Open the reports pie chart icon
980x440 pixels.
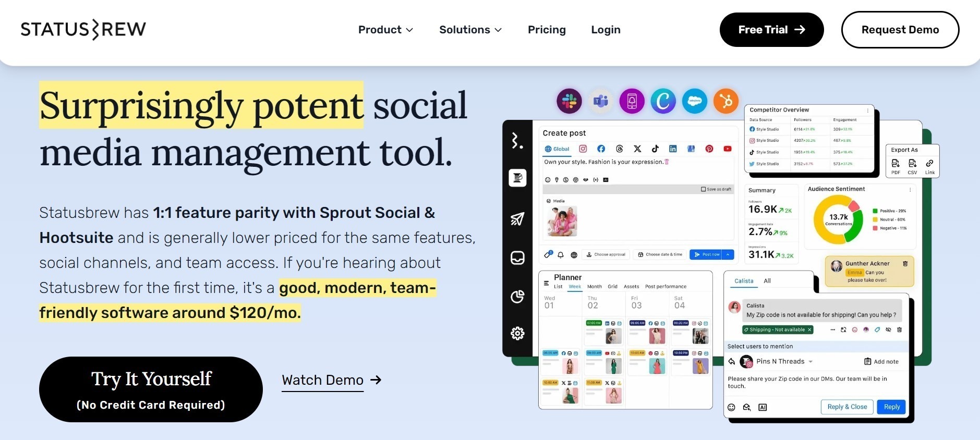[x=517, y=297]
